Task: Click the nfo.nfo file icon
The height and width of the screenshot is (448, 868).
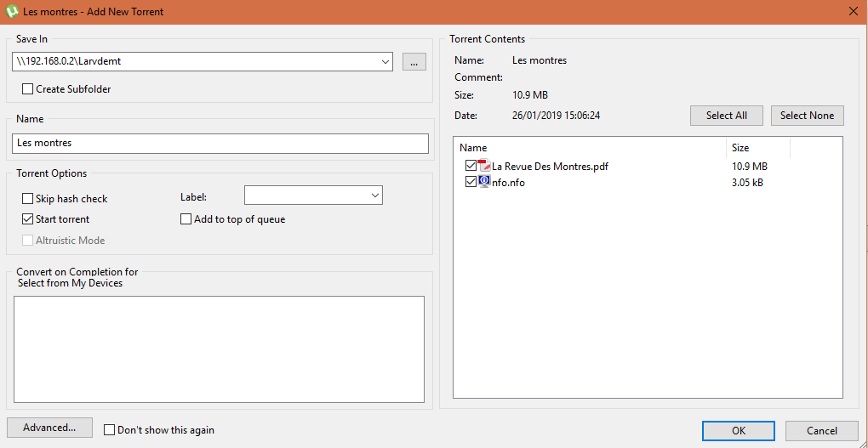Action: pyautogui.click(x=484, y=182)
